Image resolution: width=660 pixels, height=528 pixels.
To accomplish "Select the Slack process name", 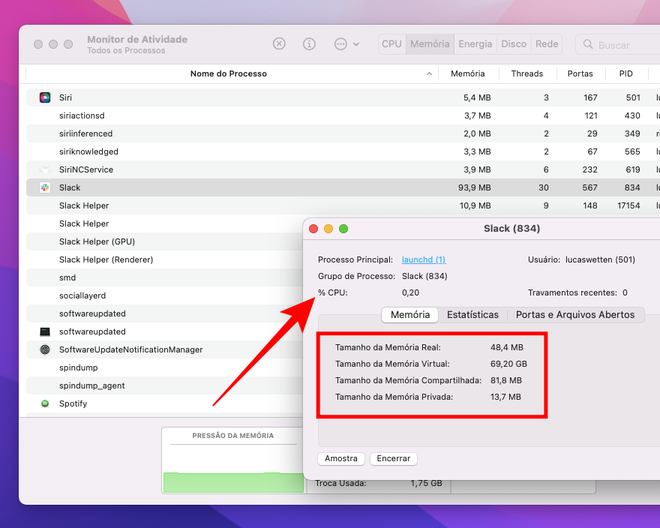I will 70,188.
